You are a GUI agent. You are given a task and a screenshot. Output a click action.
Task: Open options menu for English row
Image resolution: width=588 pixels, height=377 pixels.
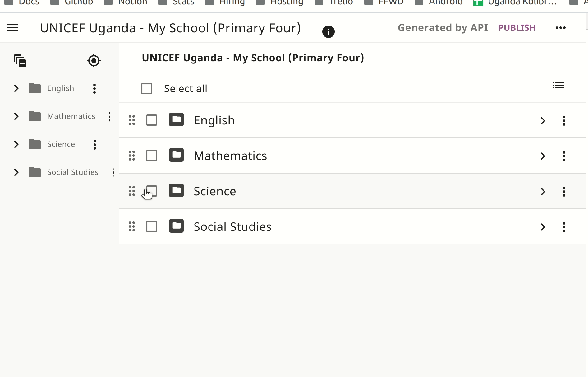tap(564, 120)
